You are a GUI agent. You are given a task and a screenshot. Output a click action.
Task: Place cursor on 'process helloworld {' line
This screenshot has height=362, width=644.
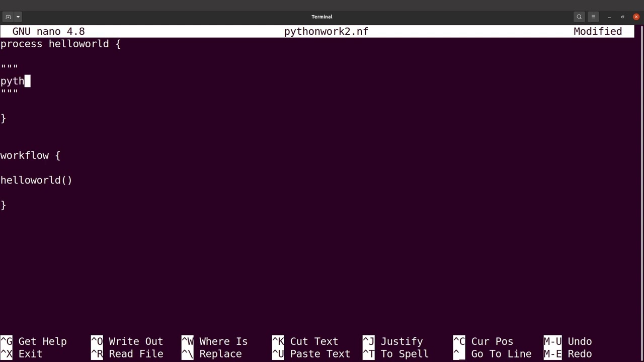(60, 44)
